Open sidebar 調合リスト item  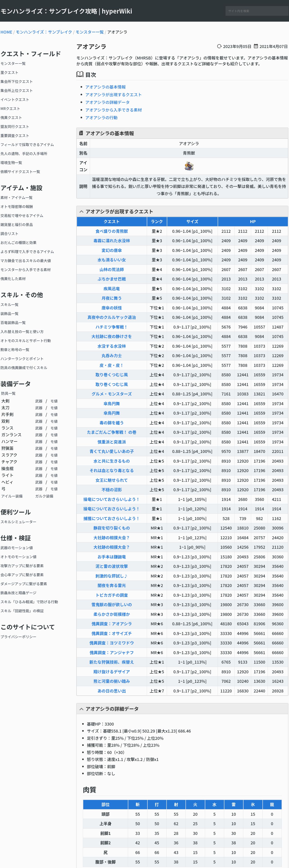[9, 233]
